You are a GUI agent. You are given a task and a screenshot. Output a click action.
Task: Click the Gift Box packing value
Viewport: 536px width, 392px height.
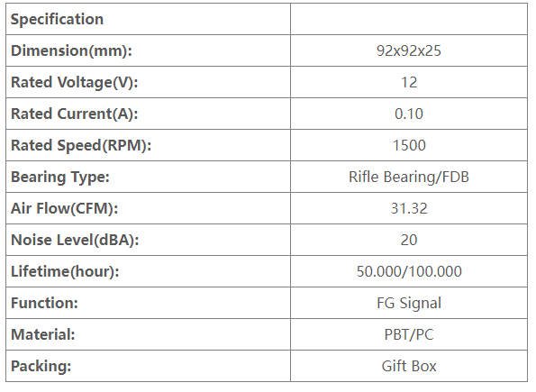point(409,367)
